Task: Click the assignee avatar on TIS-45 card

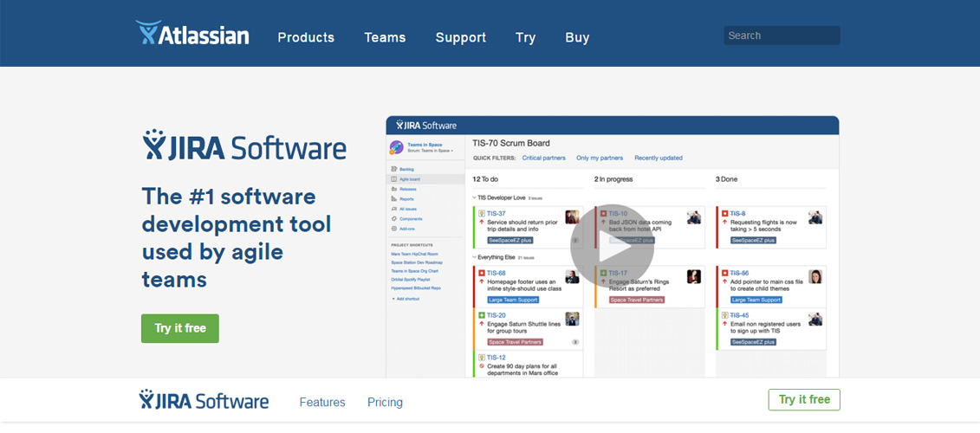Action: (x=815, y=319)
